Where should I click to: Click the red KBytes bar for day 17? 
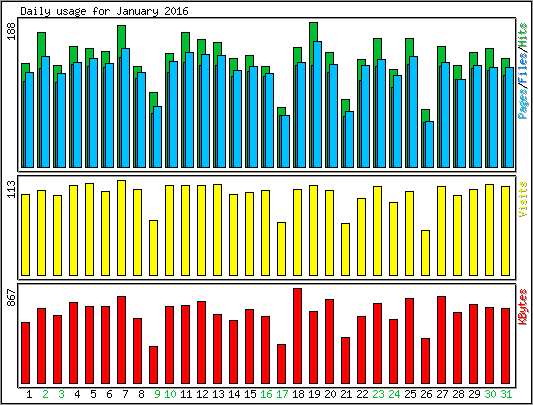pos(281,364)
